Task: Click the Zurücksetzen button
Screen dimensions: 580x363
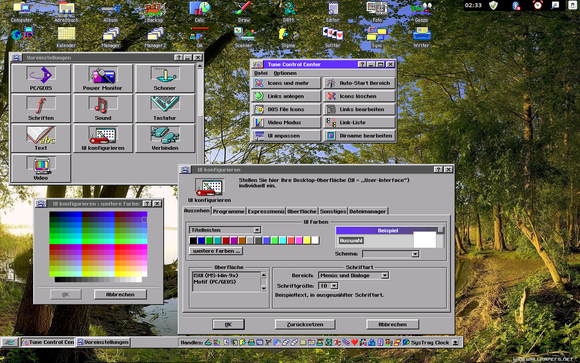Action: tap(305, 325)
